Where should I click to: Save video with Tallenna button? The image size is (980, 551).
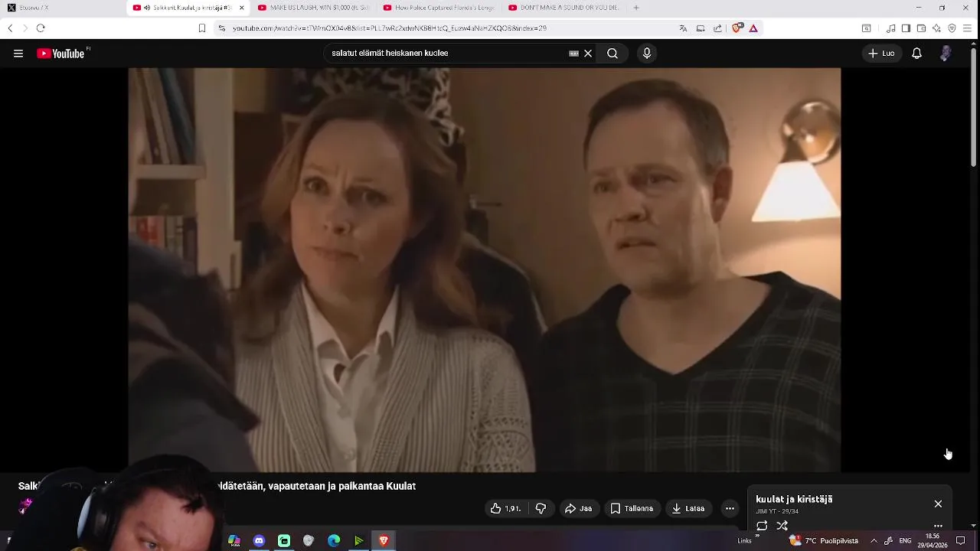tap(632, 508)
